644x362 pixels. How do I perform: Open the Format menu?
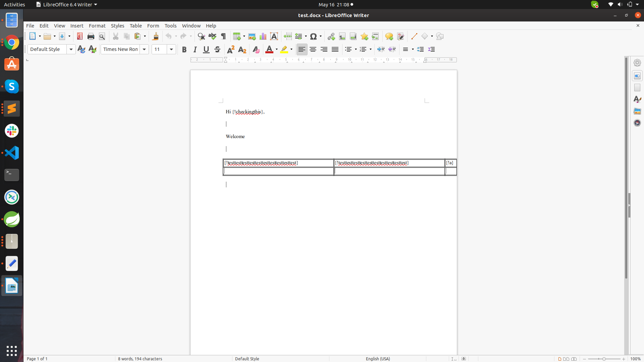[96, 25]
